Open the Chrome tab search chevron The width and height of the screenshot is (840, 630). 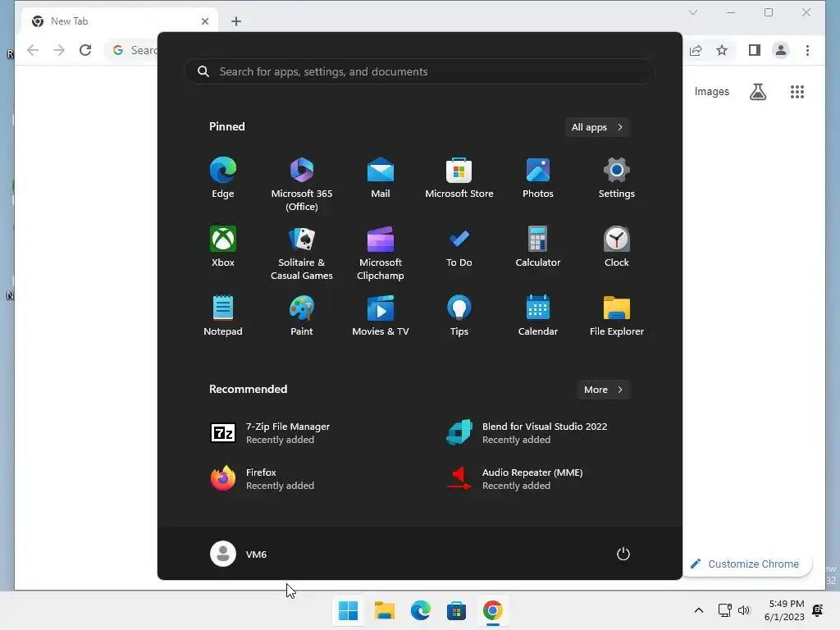(x=692, y=12)
